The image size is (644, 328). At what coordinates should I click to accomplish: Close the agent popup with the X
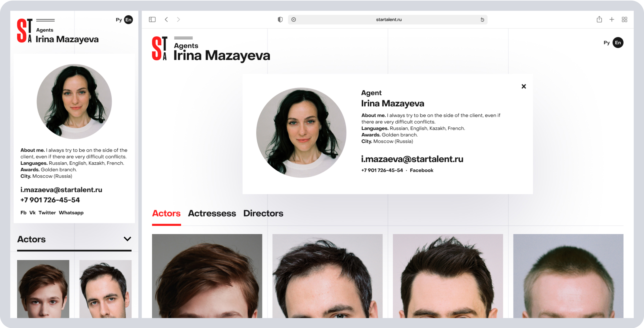click(524, 86)
